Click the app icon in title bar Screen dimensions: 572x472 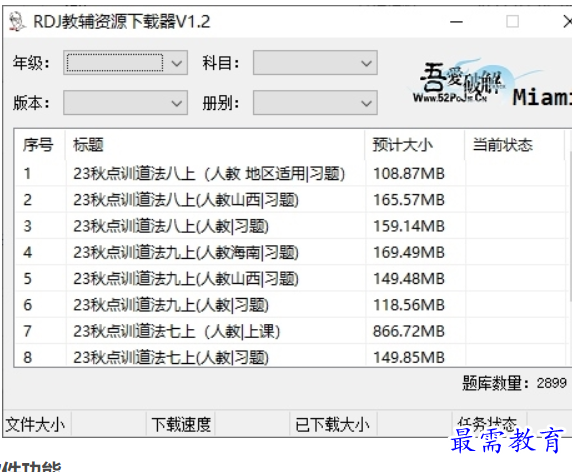(x=17, y=22)
